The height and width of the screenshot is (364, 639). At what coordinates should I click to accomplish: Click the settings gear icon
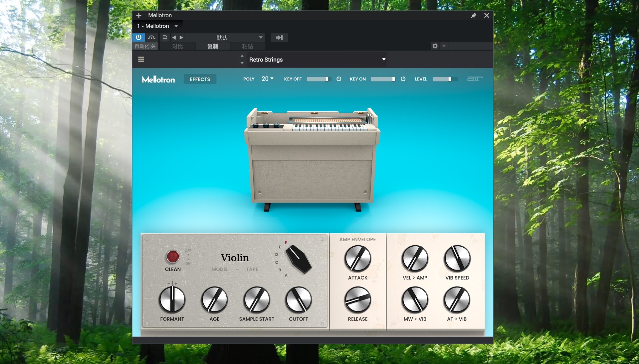click(x=435, y=46)
